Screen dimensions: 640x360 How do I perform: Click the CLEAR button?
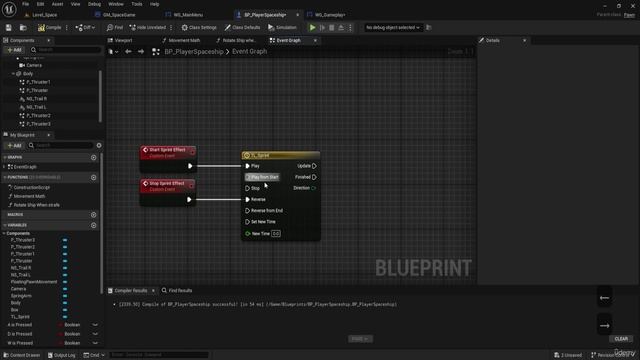(621, 339)
